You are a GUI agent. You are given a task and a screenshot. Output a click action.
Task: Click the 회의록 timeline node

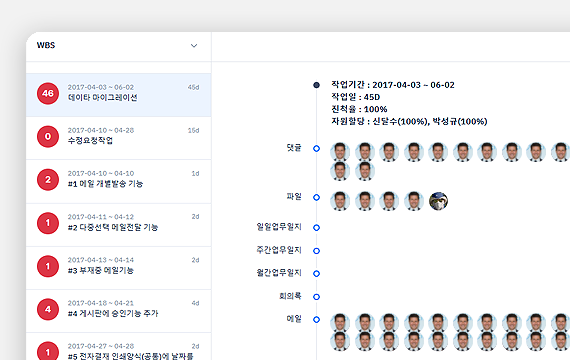coord(317,297)
